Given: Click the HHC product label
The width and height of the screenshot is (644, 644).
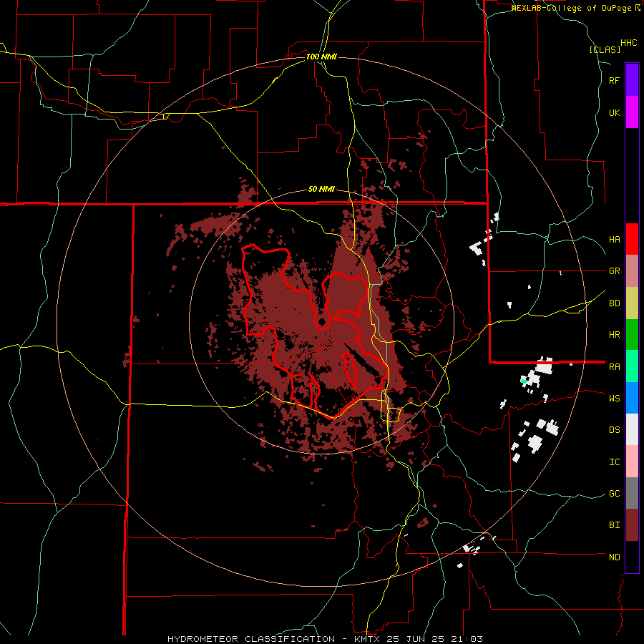Looking at the screenshot, I should [x=629, y=43].
